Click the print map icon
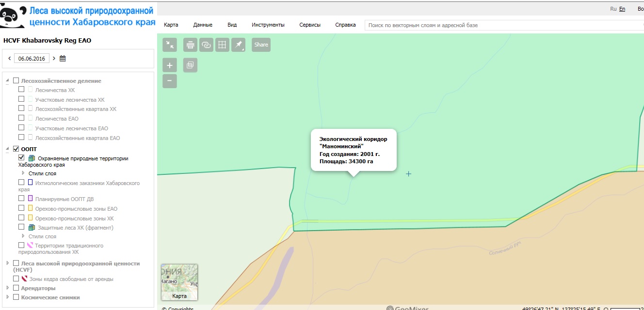Image resolution: width=644 pixels, height=310 pixels. click(x=190, y=45)
